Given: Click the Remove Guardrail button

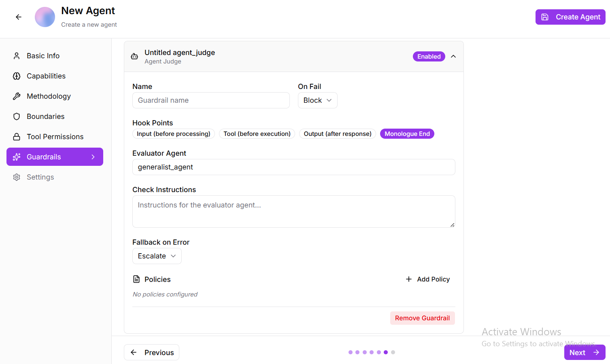Looking at the screenshot, I should coord(422,318).
